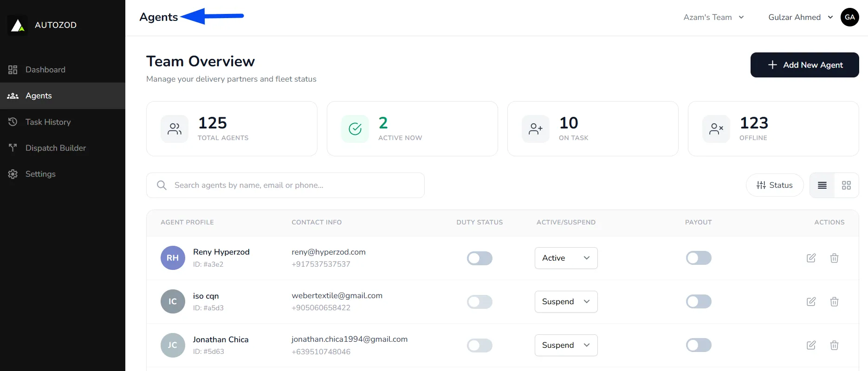This screenshot has width=868, height=371.
Task: Enable payout for Reny Hyperzod
Action: (699, 258)
